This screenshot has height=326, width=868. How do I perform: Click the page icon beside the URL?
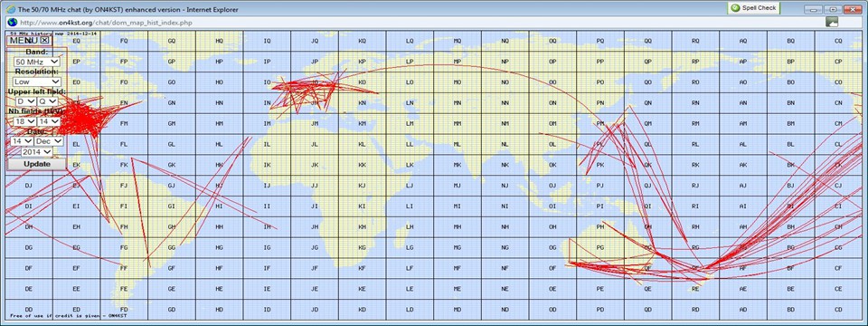pos(12,23)
